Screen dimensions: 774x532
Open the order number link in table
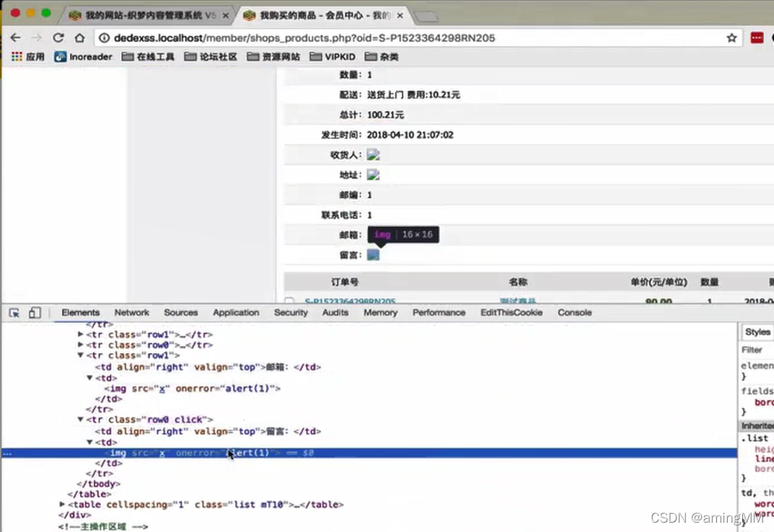coord(350,301)
